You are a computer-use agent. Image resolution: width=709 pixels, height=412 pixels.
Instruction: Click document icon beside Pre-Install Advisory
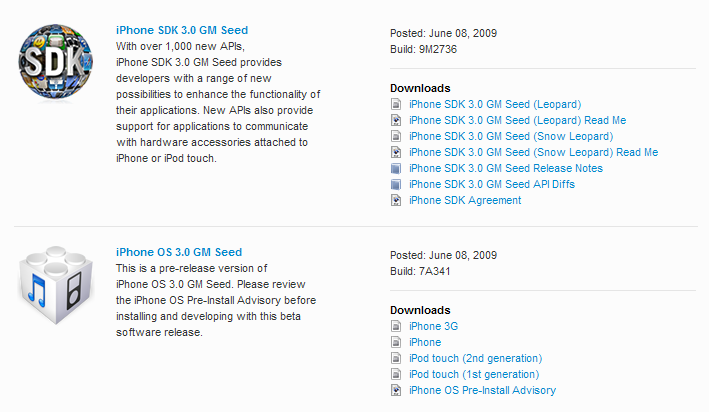396,390
